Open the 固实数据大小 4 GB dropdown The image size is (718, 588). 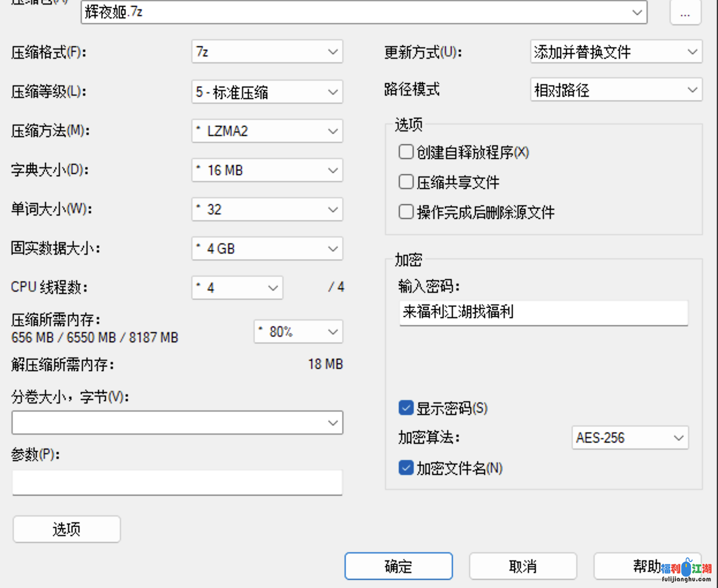tap(267, 248)
